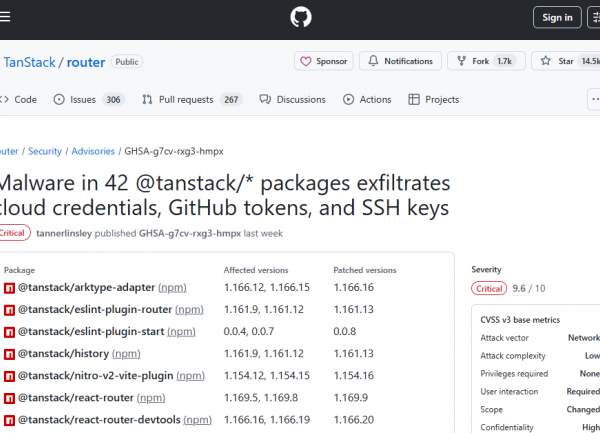Click "last week" publish time

(x=263, y=233)
